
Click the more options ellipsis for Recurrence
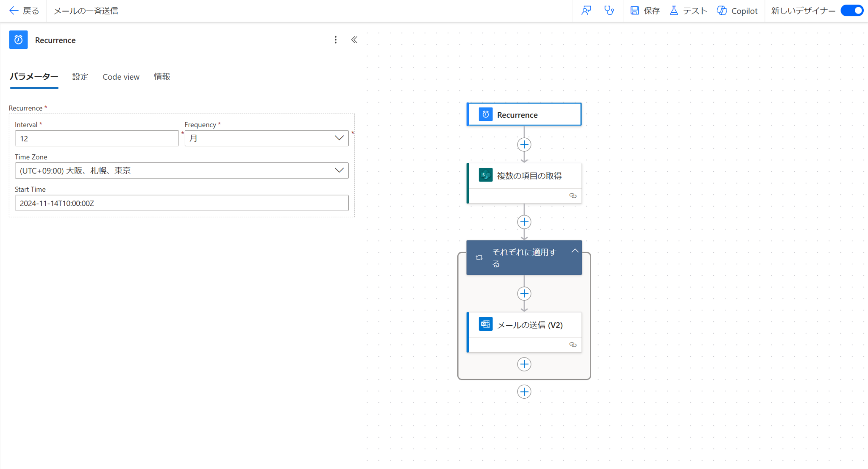[x=335, y=40]
